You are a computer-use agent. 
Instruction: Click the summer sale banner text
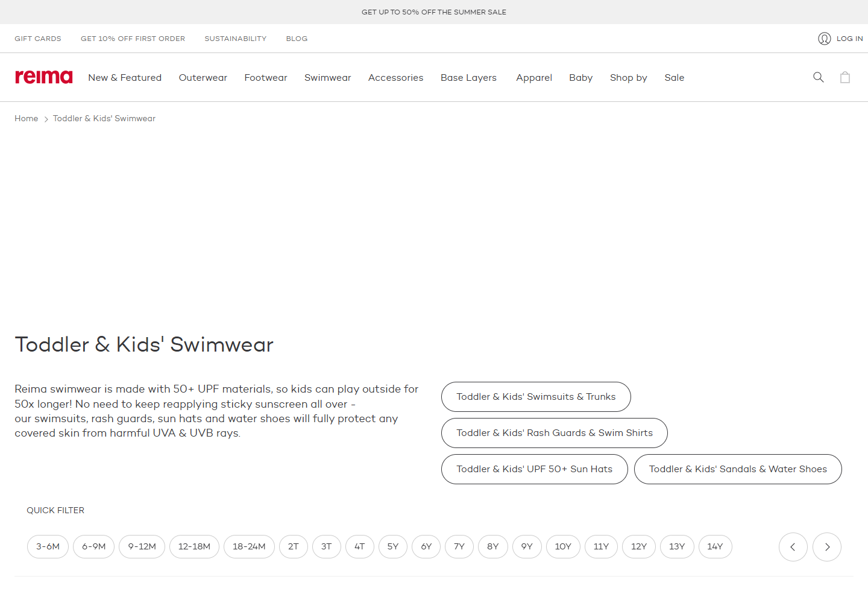[434, 12]
